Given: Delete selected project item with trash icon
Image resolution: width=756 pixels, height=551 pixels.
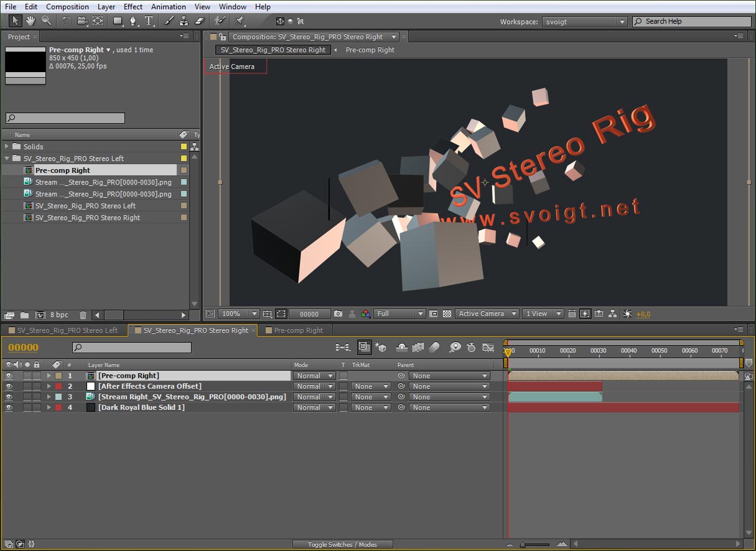Looking at the screenshot, I should coord(83,315).
